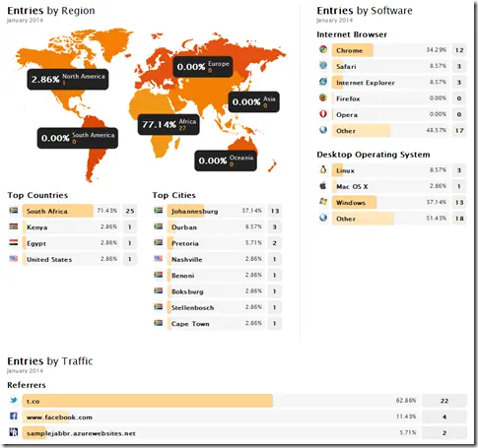
Task: Click the Twitter bird referrer icon
Action: 14,400
